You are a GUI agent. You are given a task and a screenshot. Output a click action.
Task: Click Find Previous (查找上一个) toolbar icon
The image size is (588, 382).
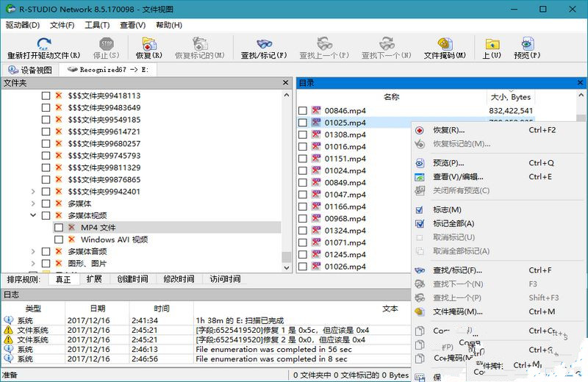point(324,43)
